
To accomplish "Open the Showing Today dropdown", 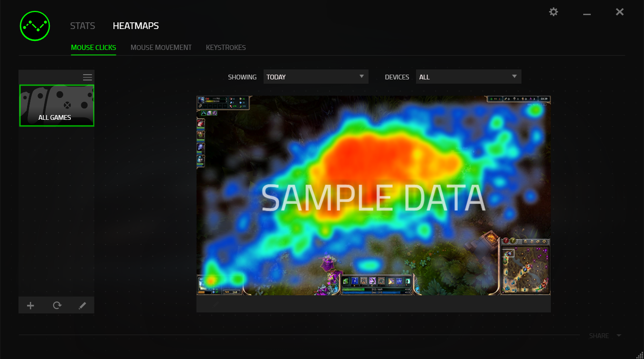I will tap(316, 77).
